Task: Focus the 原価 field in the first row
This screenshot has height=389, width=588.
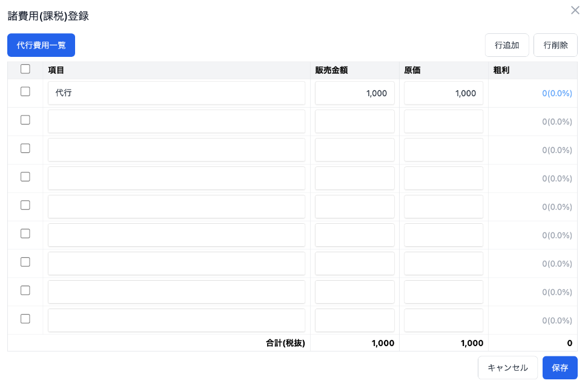Action: coord(443,93)
